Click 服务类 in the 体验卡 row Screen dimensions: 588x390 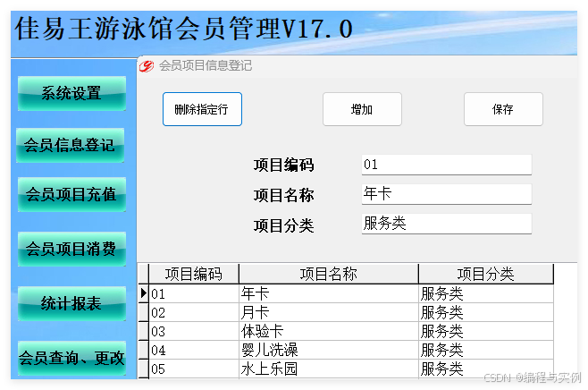486,331
